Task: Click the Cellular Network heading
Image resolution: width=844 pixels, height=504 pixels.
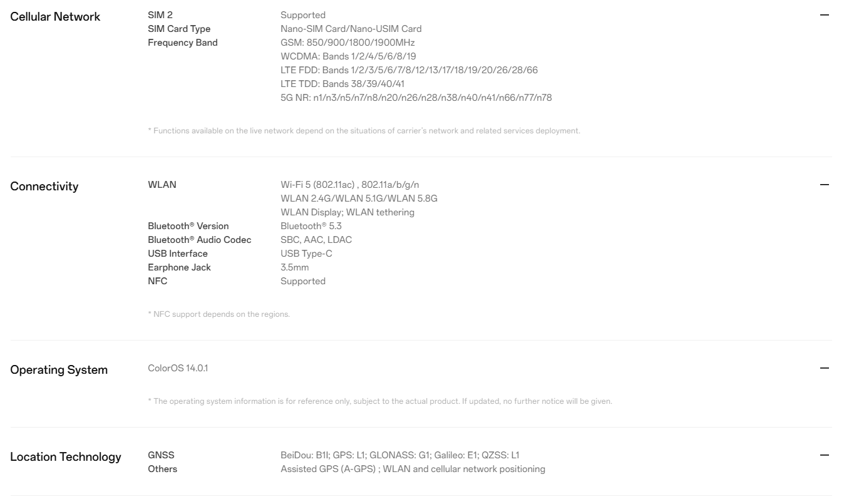Action: [56, 17]
